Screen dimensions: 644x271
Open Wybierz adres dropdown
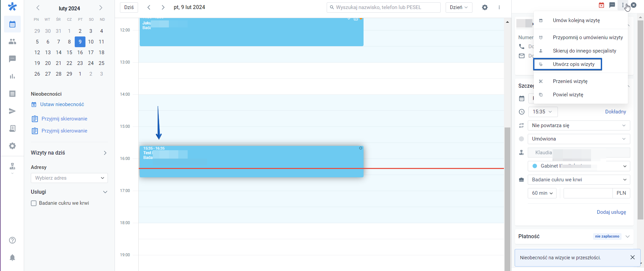[69, 178]
